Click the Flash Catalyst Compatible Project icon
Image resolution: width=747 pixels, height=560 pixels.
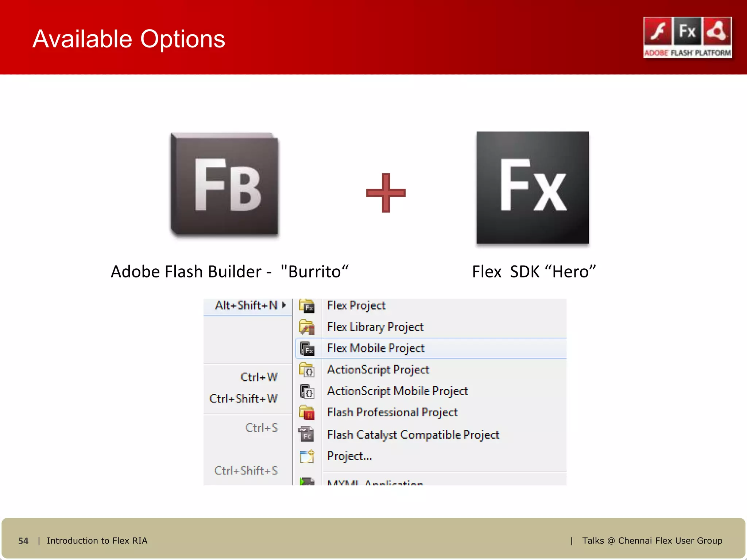click(x=306, y=434)
